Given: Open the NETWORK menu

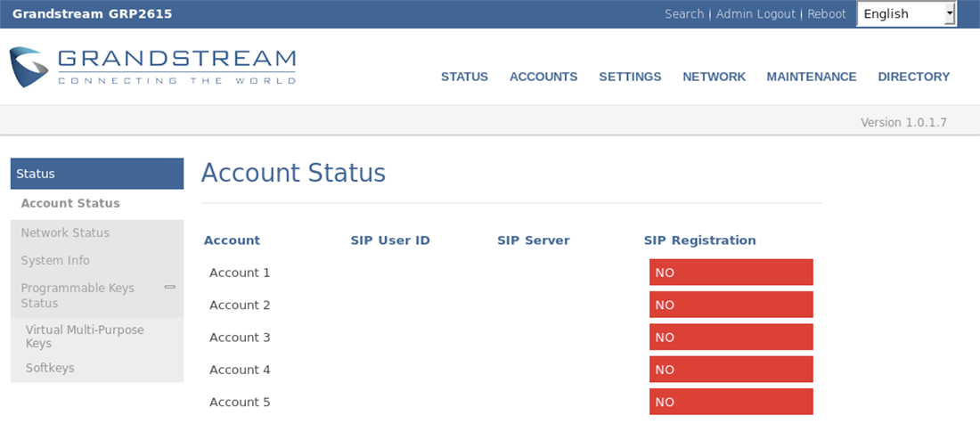Looking at the screenshot, I should [714, 77].
